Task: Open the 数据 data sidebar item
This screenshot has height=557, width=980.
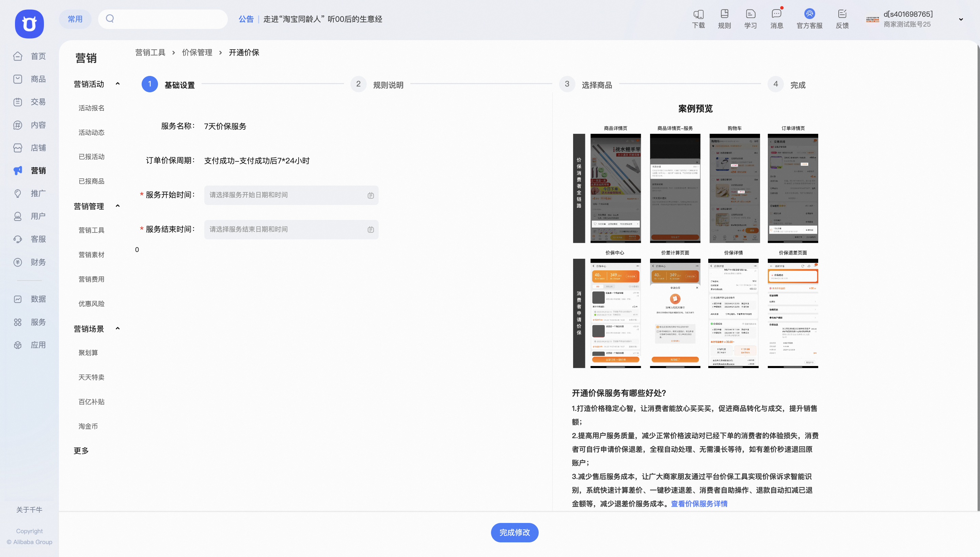Action: (29, 299)
